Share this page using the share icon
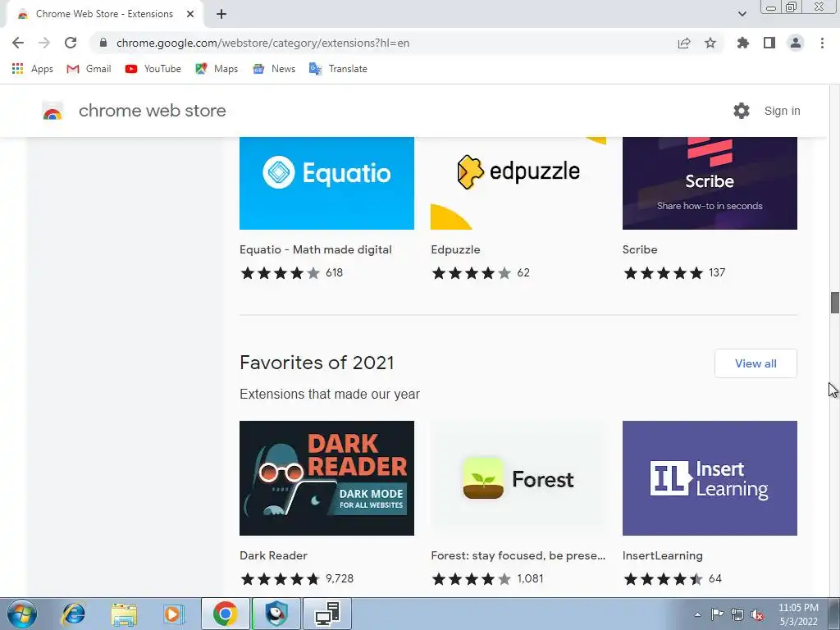The height and width of the screenshot is (630, 840). pyautogui.click(x=684, y=43)
